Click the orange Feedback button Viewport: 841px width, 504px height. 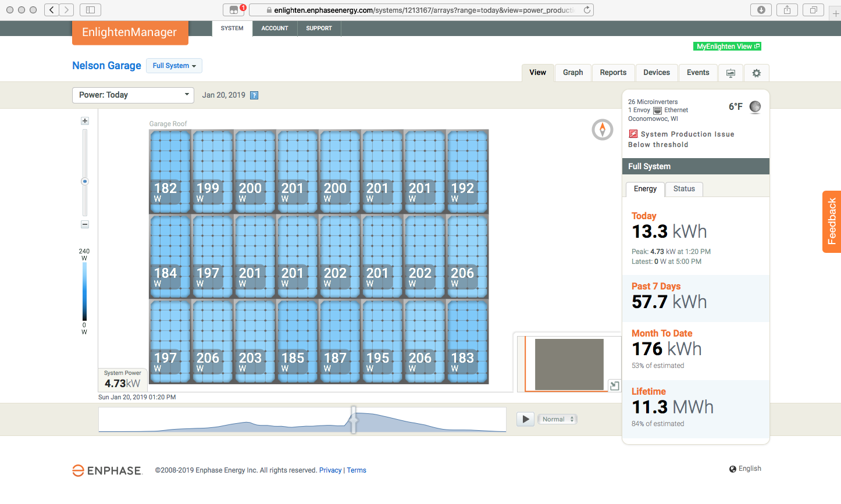[x=832, y=222]
